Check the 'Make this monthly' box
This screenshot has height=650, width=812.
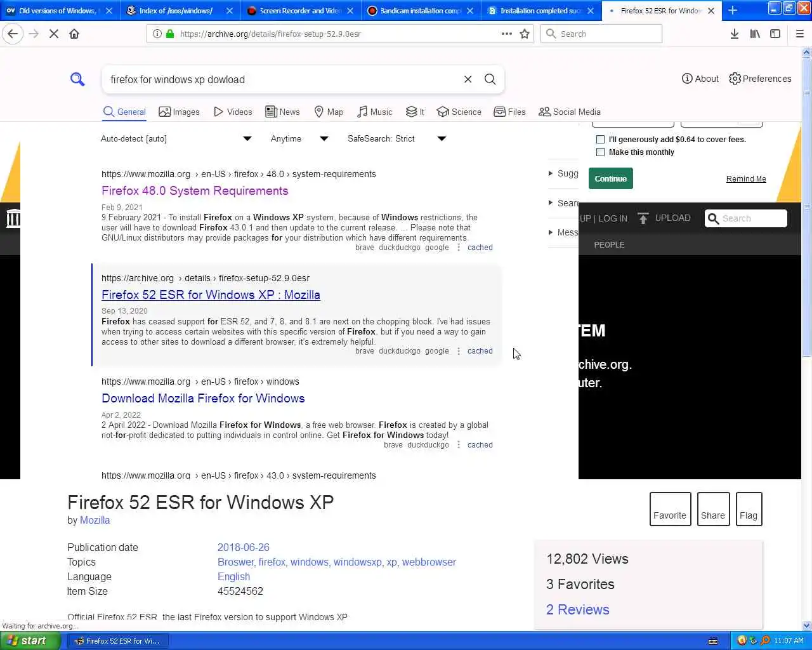coord(600,152)
